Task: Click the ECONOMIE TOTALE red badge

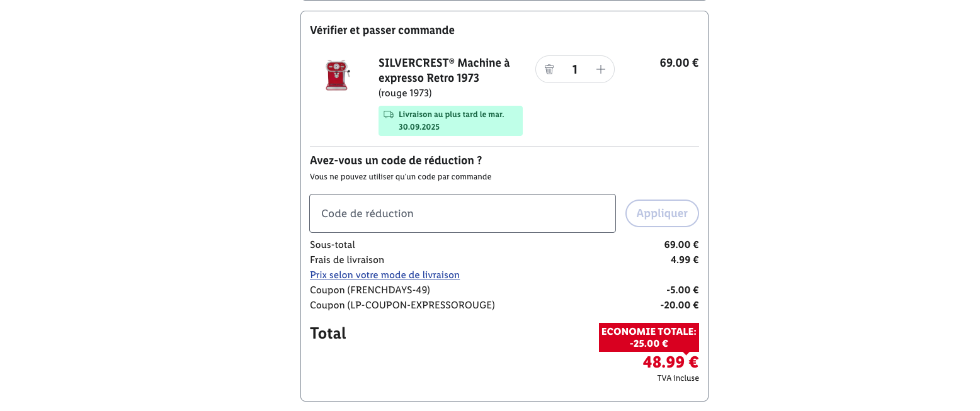Action: [649, 337]
